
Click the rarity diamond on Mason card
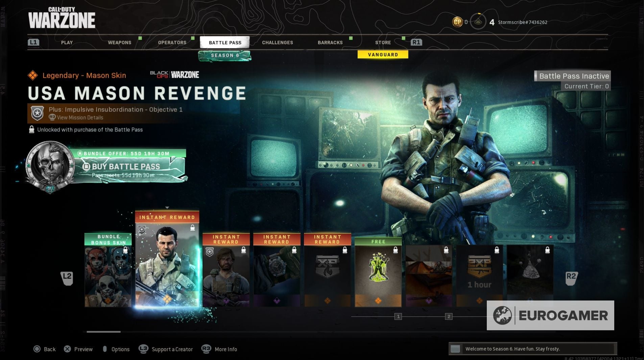click(167, 299)
